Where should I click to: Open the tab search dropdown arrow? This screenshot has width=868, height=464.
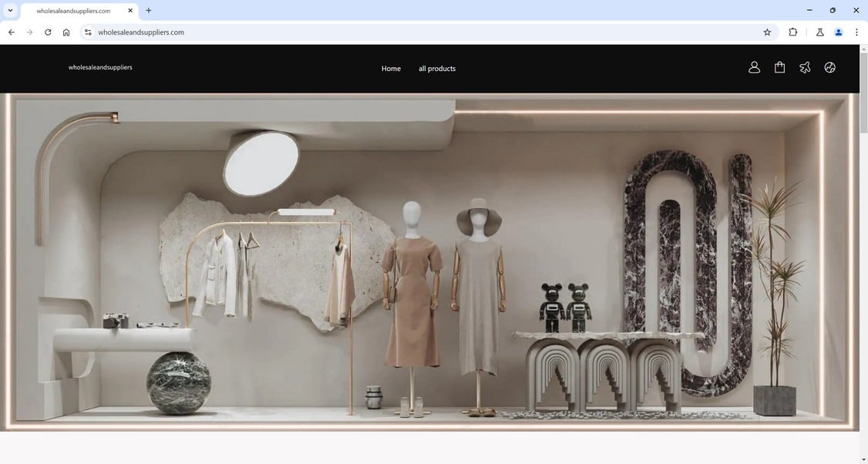[x=10, y=11]
